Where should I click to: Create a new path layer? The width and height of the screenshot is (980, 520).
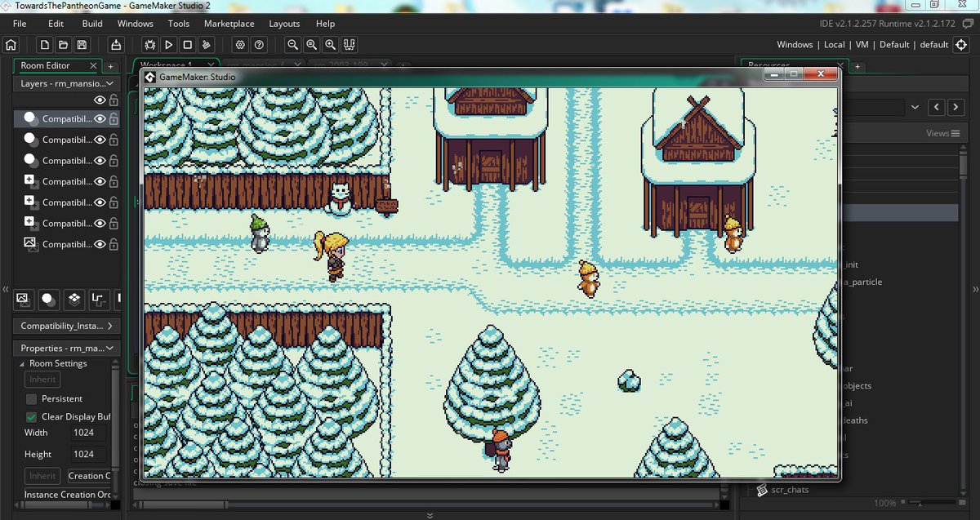point(98,299)
